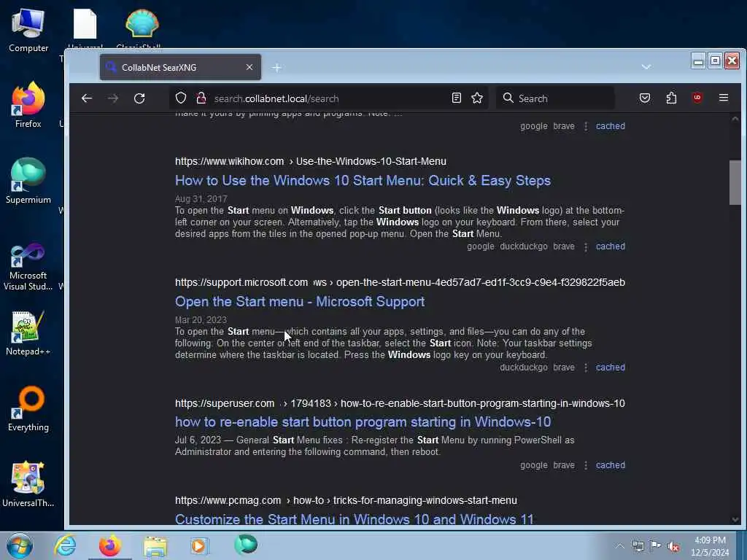
Task: Select the Computer desktop icon
Action: point(28,30)
